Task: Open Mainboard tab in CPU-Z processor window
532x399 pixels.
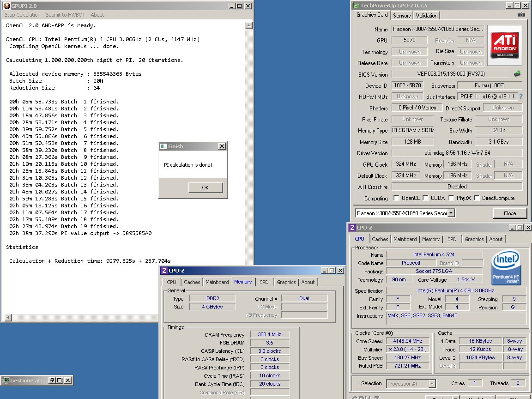Action: pyautogui.click(x=405, y=239)
